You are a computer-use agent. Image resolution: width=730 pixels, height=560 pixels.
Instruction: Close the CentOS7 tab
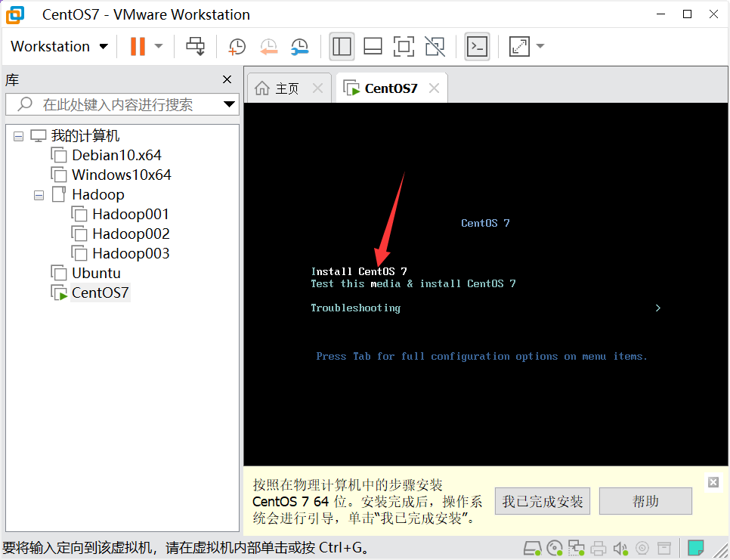pos(434,88)
